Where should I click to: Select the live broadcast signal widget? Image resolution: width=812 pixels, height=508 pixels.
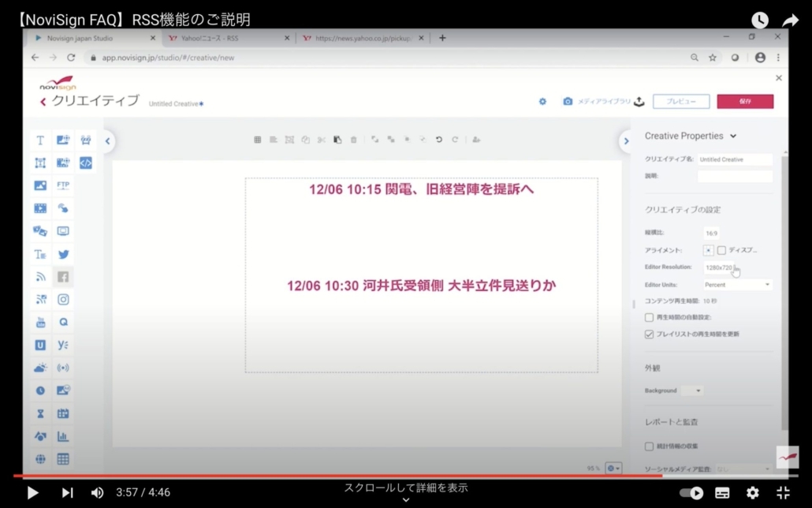pyautogui.click(x=63, y=368)
